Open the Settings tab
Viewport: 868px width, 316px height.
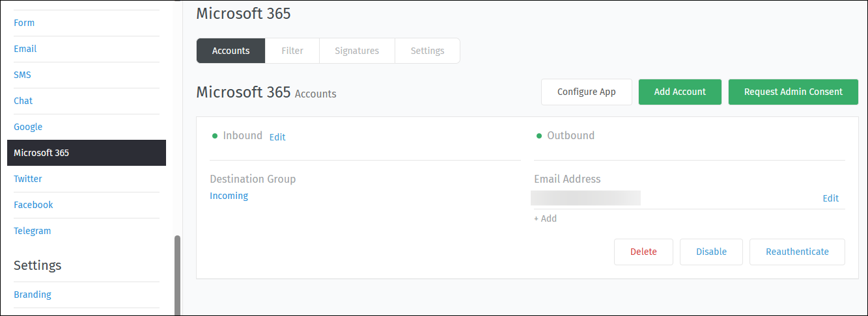427,51
